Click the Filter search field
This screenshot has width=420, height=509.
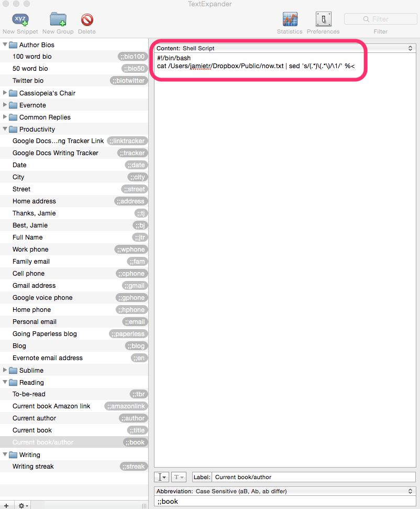(x=380, y=19)
